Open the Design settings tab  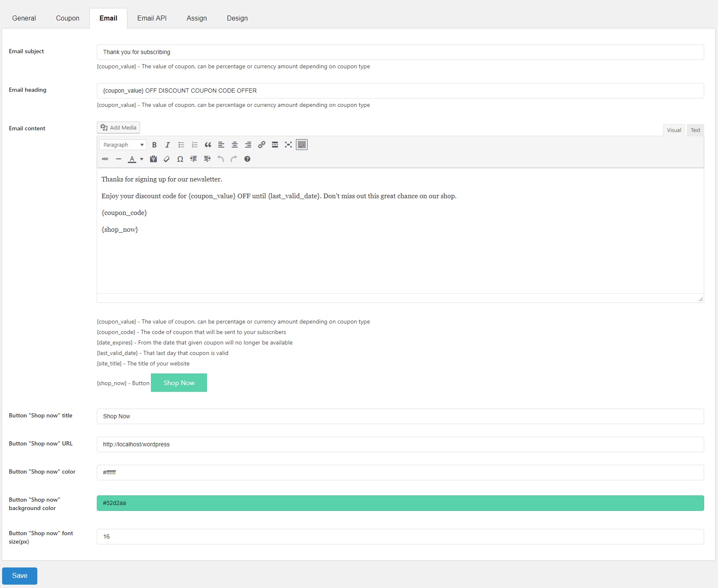tap(237, 18)
